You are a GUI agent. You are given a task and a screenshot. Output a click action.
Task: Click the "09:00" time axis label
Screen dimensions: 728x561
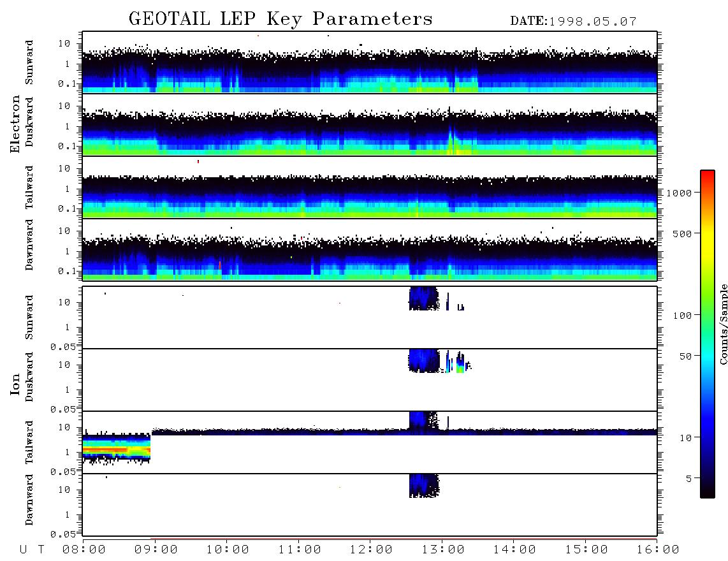(x=156, y=550)
